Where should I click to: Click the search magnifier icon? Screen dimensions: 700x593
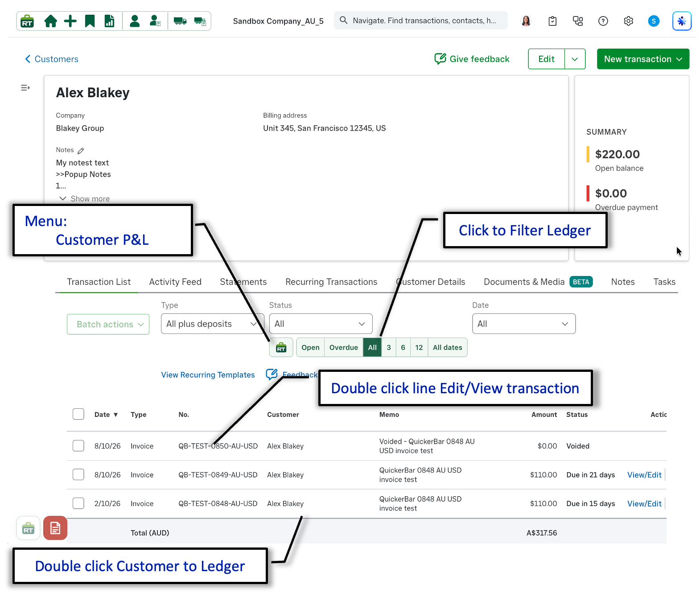(x=343, y=21)
